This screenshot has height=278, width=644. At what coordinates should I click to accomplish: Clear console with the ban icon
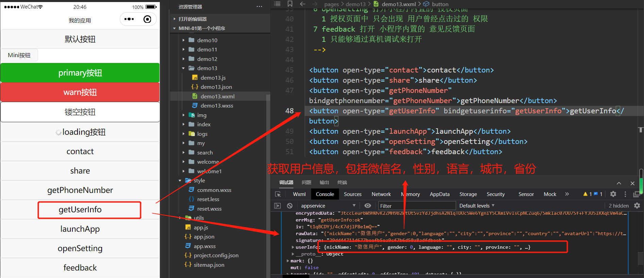[x=290, y=206]
